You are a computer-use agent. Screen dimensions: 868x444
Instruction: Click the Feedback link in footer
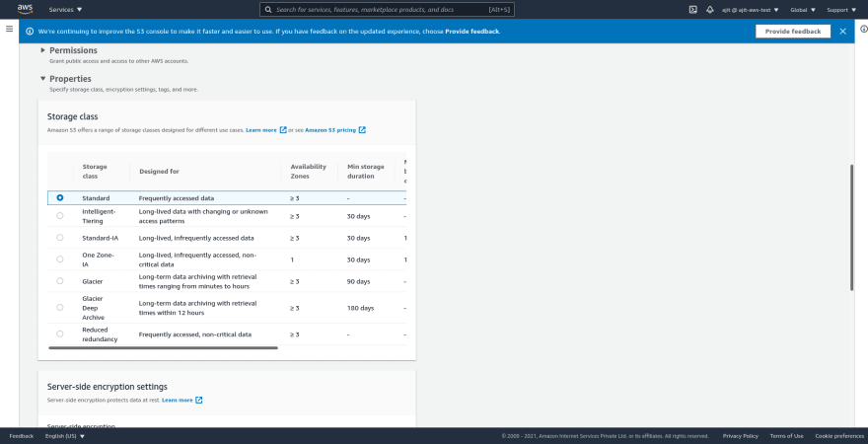21,436
